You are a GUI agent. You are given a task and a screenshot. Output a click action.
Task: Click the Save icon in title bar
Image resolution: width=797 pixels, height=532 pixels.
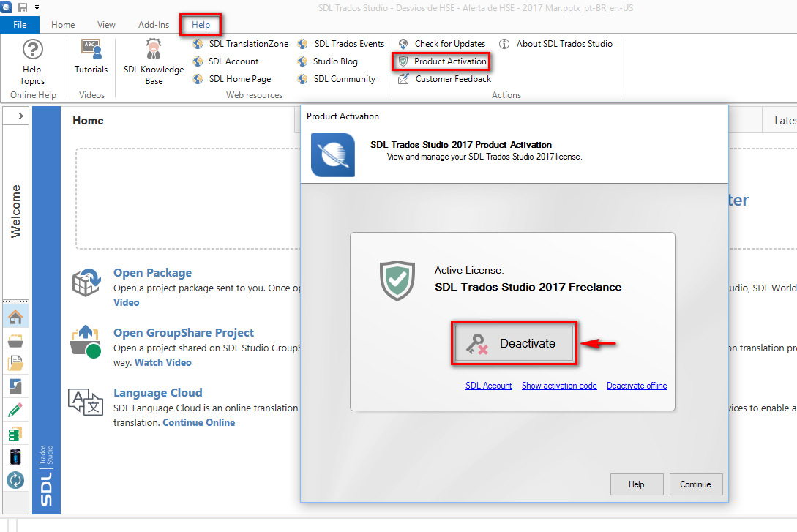point(23,7)
